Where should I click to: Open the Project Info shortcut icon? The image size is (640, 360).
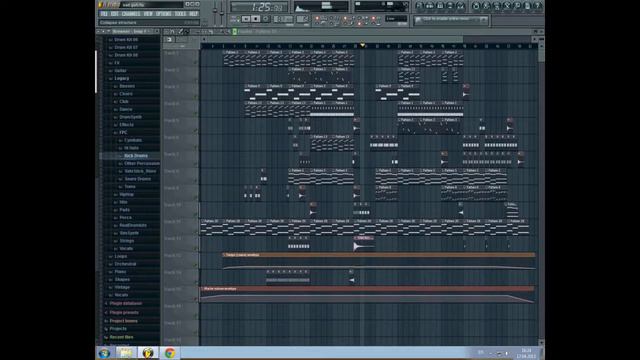point(528,6)
